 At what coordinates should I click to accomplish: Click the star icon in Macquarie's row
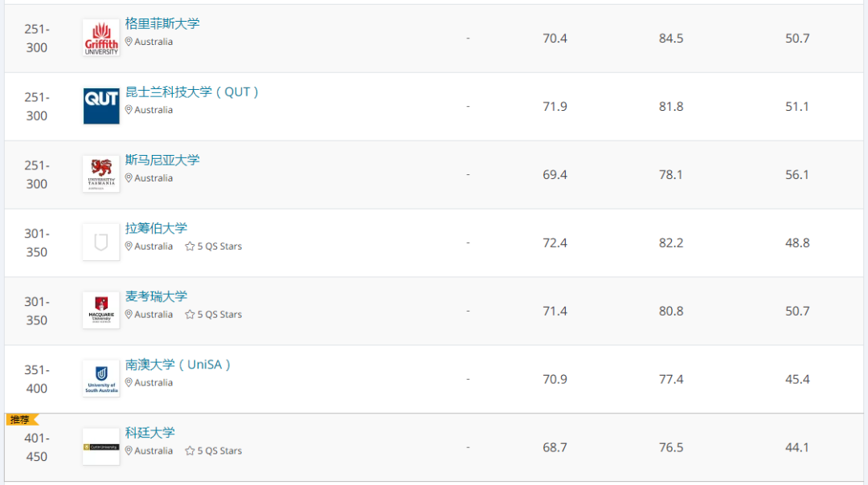coord(190,315)
